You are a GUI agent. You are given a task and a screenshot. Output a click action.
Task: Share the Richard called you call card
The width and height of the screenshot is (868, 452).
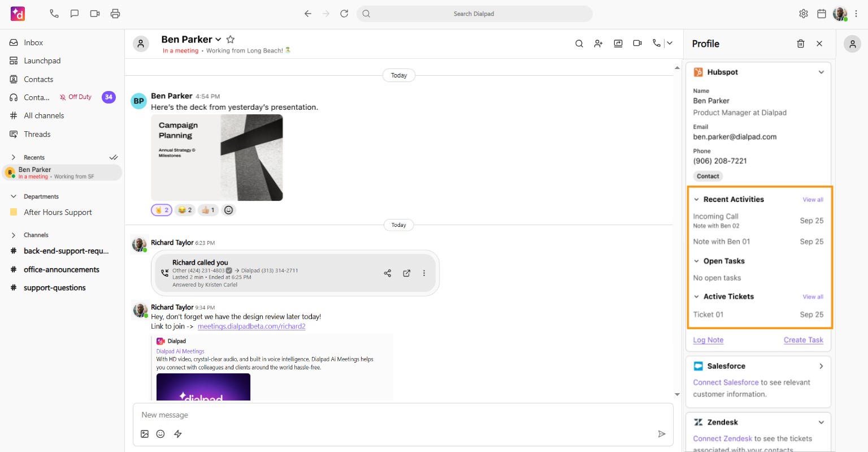click(388, 273)
